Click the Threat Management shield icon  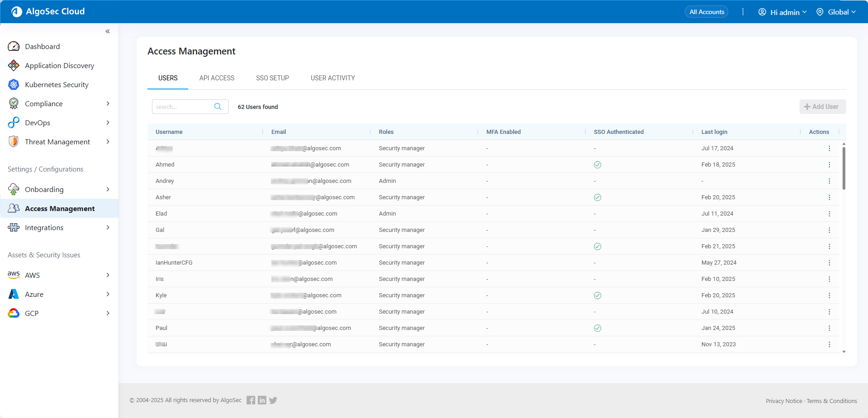(14, 142)
